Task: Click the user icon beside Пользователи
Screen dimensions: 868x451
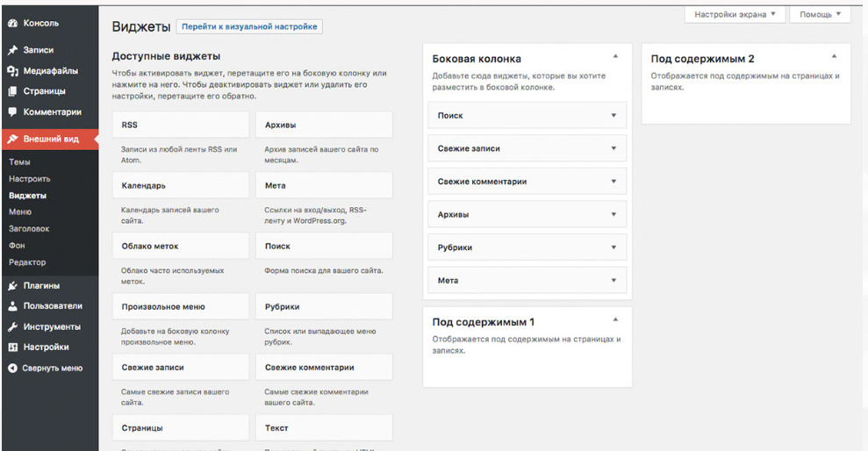Action: [x=13, y=306]
